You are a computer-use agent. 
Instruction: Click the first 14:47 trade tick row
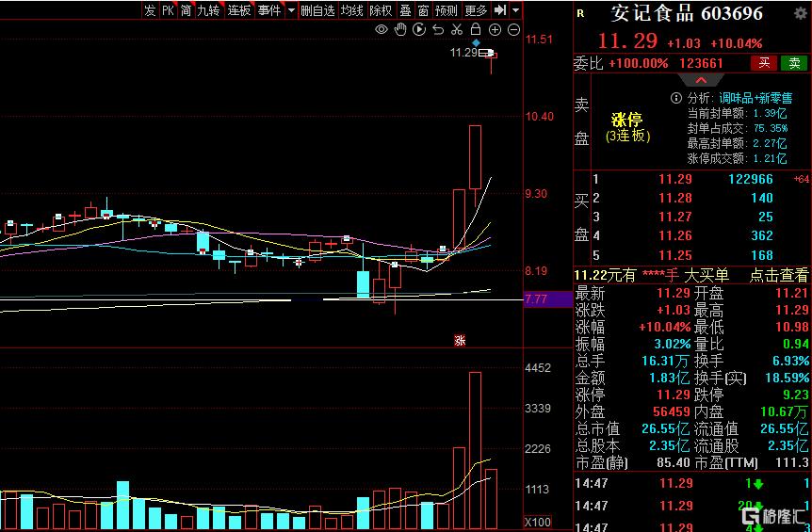coord(692,483)
